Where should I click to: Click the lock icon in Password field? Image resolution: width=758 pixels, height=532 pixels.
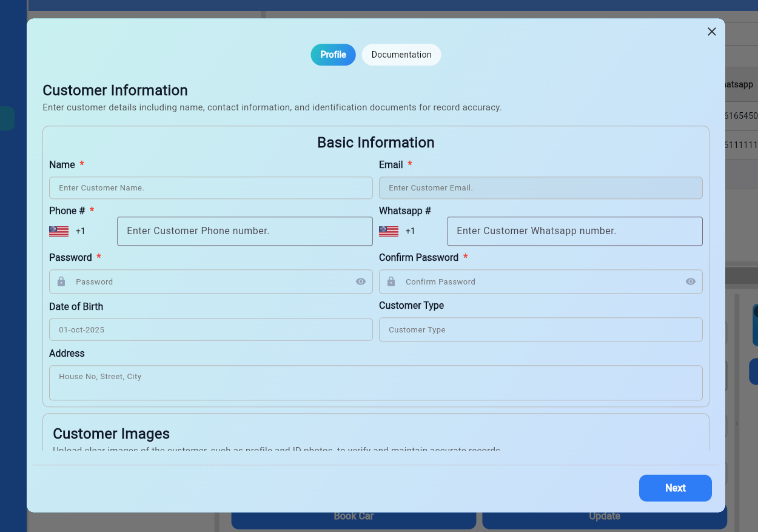pyautogui.click(x=61, y=281)
